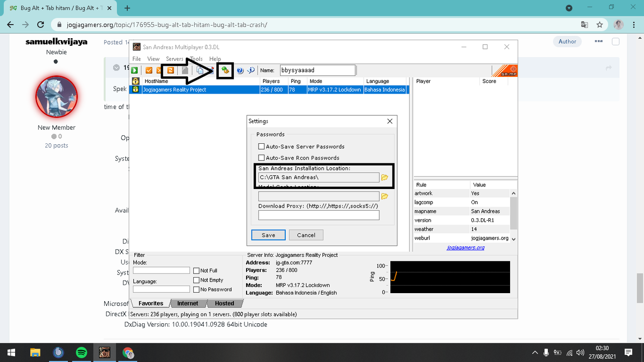Viewport: 644px width, 362px height.
Task: Tick the forum post selection checkbox
Action: [x=615, y=42]
